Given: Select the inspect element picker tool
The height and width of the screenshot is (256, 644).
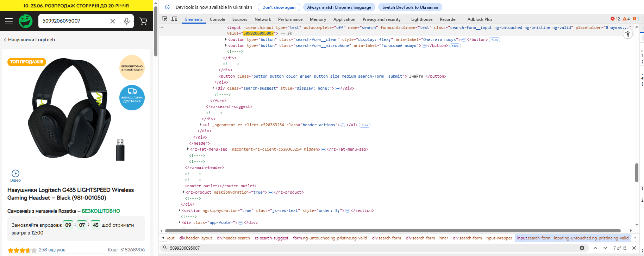Looking at the screenshot, I should (x=164, y=19).
